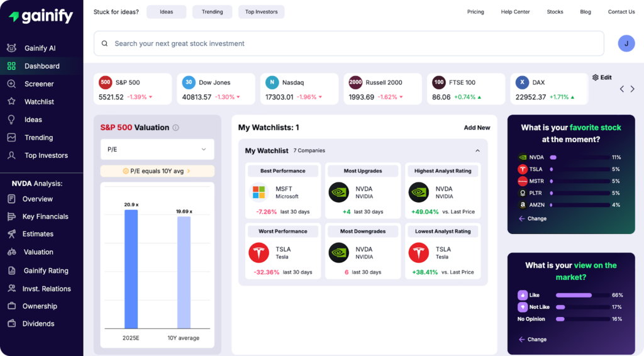This screenshot has width=644, height=356.
Task: Open the P/E valuation dropdown
Action: pyautogui.click(x=157, y=150)
